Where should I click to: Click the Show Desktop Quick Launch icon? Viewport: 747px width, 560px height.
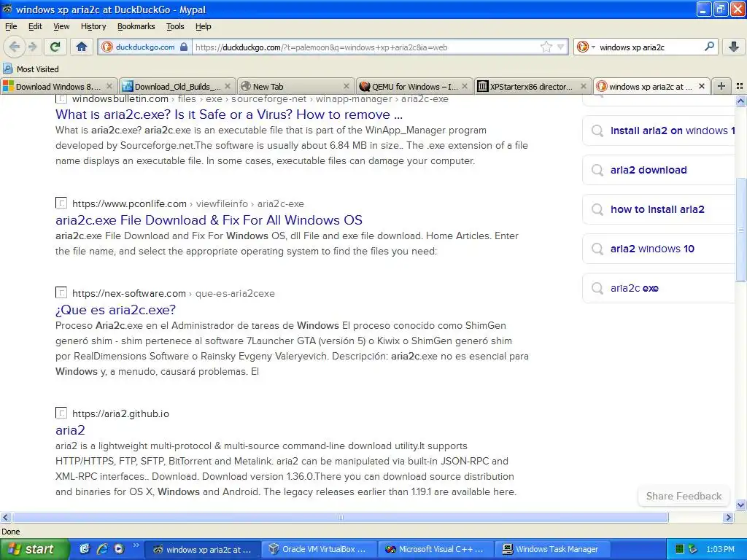85,549
